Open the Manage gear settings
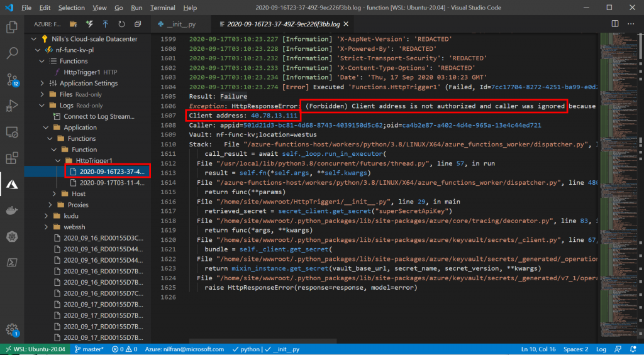Image resolution: width=644 pixels, height=355 pixels. pyautogui.click(x=12, y=330)
